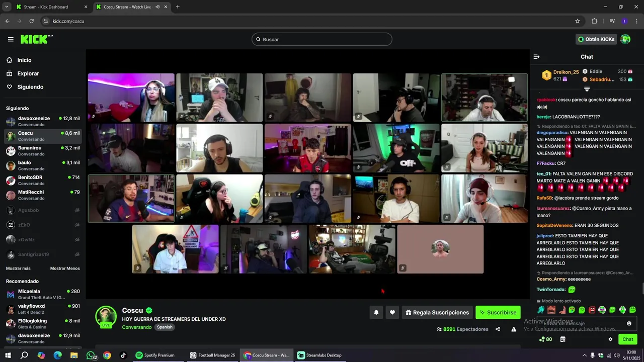This screenshot has height=362, width=644.
Task: Click Mostrar más in following list
Action: (18, 268)
